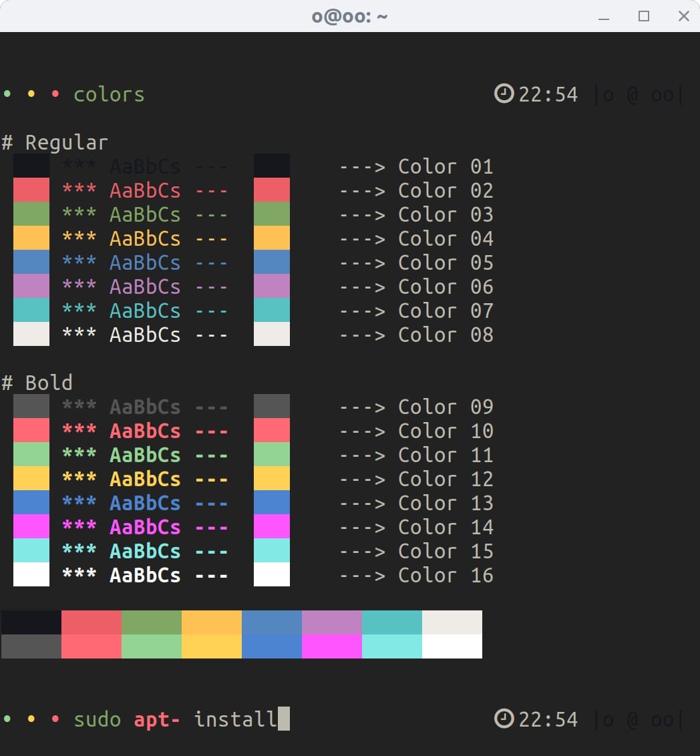Click the bold red "apt-" text

pyautogui.click(x=157, y=719)
